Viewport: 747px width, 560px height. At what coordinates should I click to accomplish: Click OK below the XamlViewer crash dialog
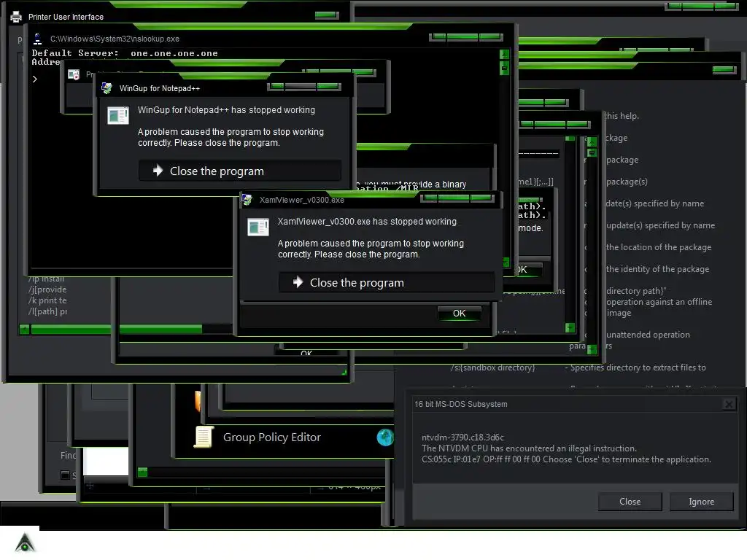coord(460,314)
